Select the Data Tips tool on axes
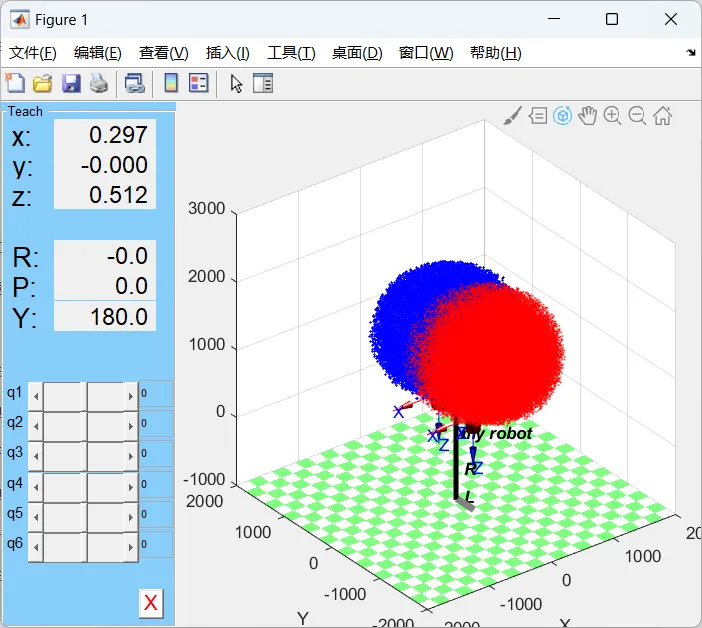 [538, 116]
